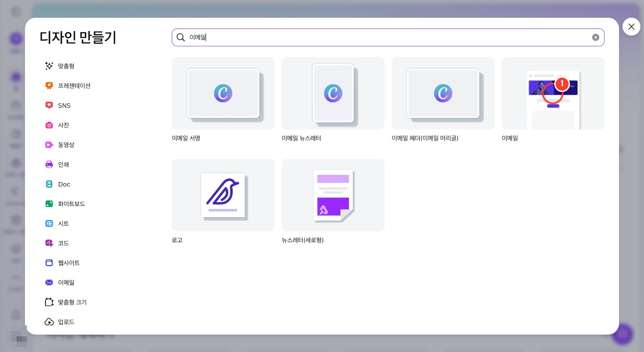Viewport: 644px width, 352px height.
Task: Select the 이메일 헤더(이메일 머리글) thumbnail
Action: click(x=443, y=93)
